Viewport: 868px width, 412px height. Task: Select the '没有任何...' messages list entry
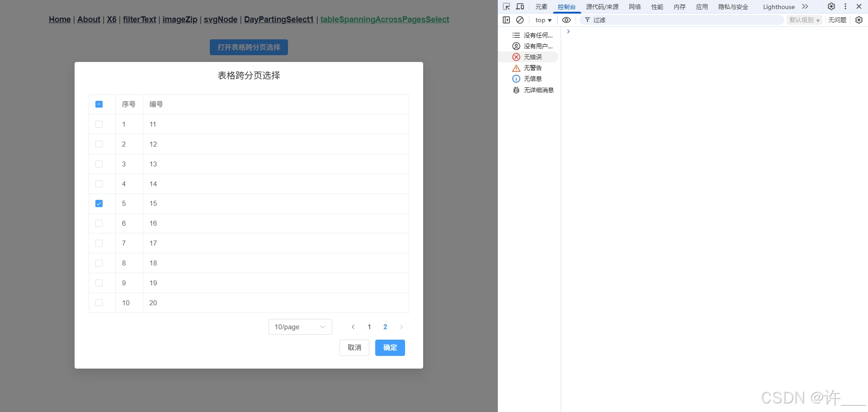pyautogui.click(x=528, y=35)
